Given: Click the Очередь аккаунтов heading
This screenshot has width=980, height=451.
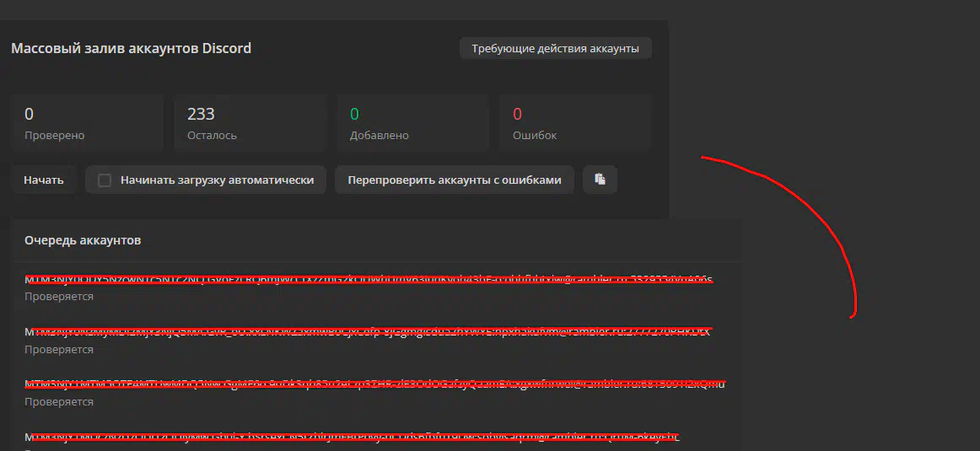Looking at the screenshot, I should pos(83,240).
